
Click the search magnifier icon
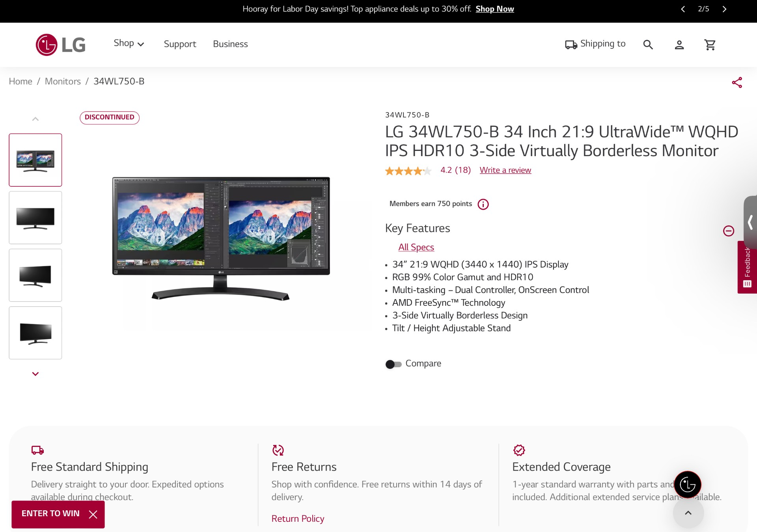[x=648, y=45]
